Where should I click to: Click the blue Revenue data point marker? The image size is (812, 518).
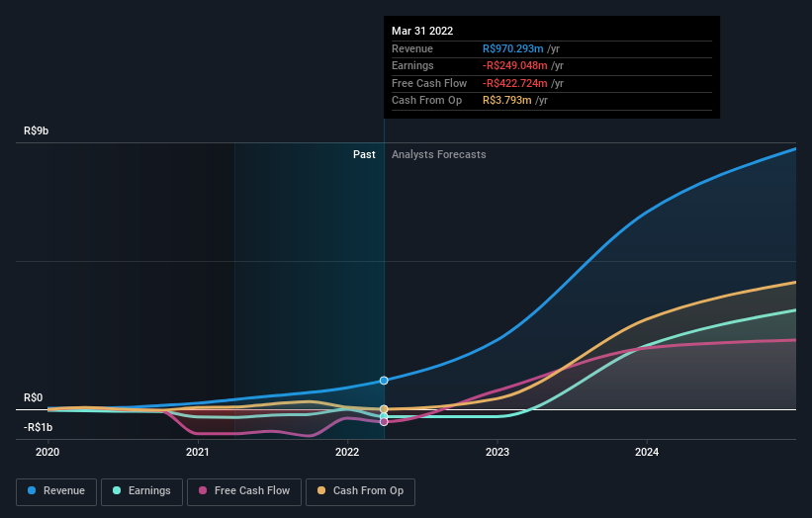(x=384, y=381)
